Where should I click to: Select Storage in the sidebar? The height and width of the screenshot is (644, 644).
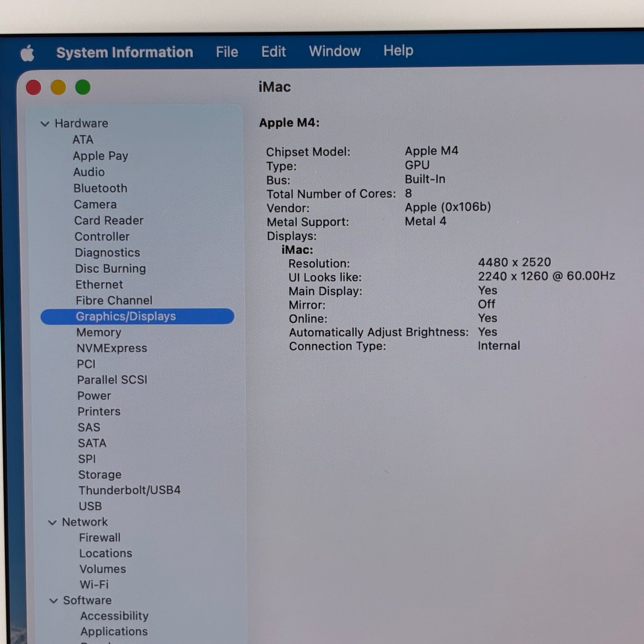pos(100,475)
